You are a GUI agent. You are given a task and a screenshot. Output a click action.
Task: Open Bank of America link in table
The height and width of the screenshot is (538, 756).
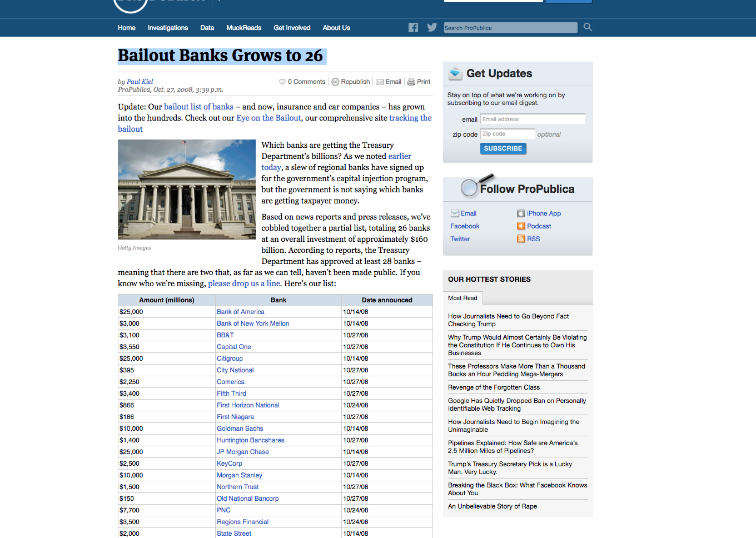click(241, 312)
